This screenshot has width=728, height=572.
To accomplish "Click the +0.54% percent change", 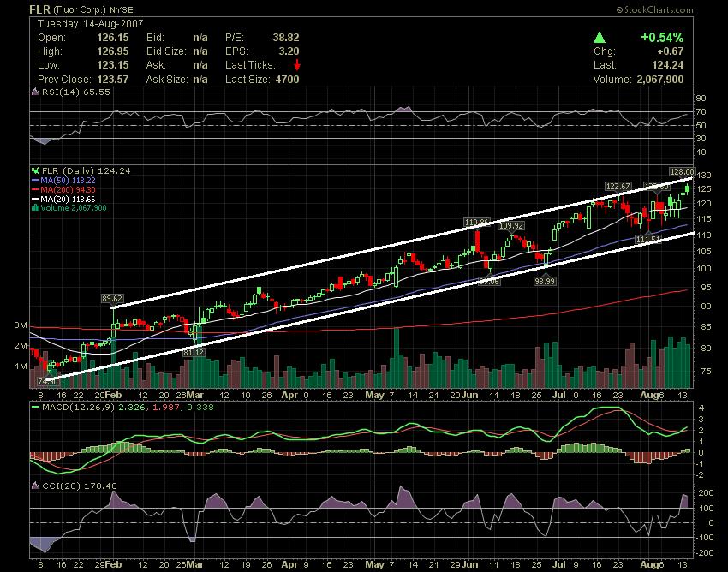I will click(663, 38).
